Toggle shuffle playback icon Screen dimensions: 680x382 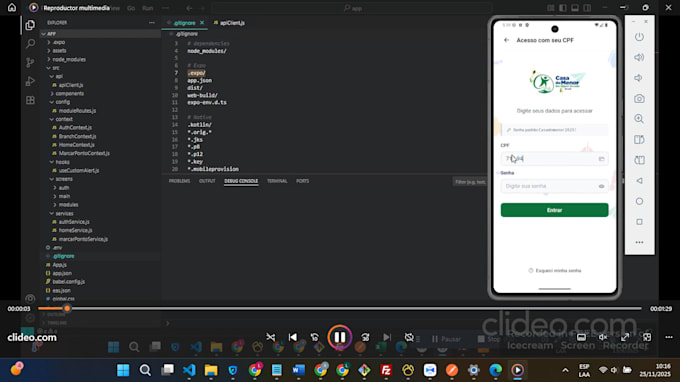pyautogui.click(x=271, y=337)
